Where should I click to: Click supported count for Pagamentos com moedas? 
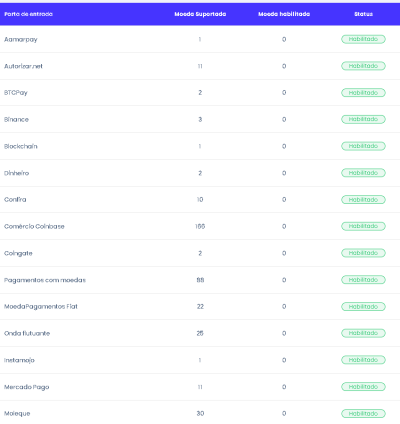coord(200,280)
